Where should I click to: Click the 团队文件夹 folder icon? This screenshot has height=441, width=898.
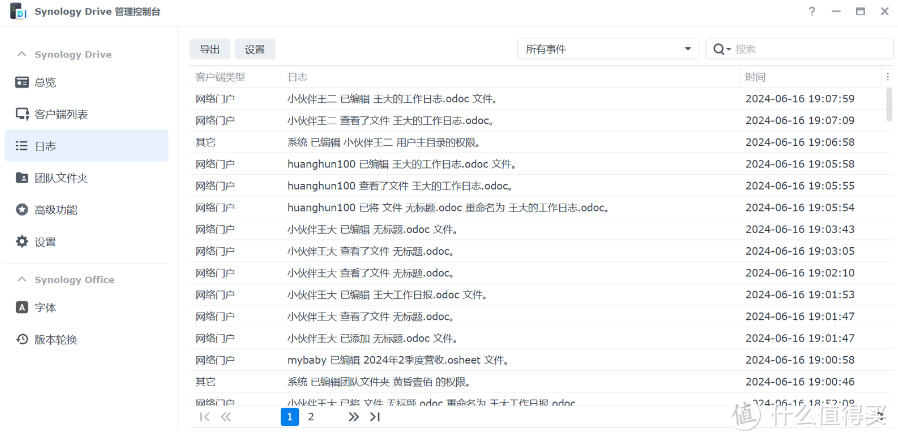22,178
